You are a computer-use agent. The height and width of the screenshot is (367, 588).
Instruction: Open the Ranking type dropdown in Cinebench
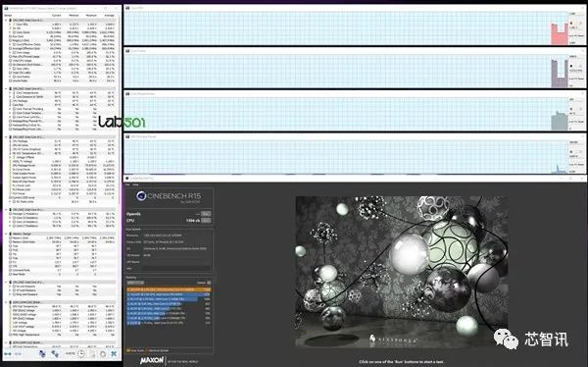[x=135, y=283]
